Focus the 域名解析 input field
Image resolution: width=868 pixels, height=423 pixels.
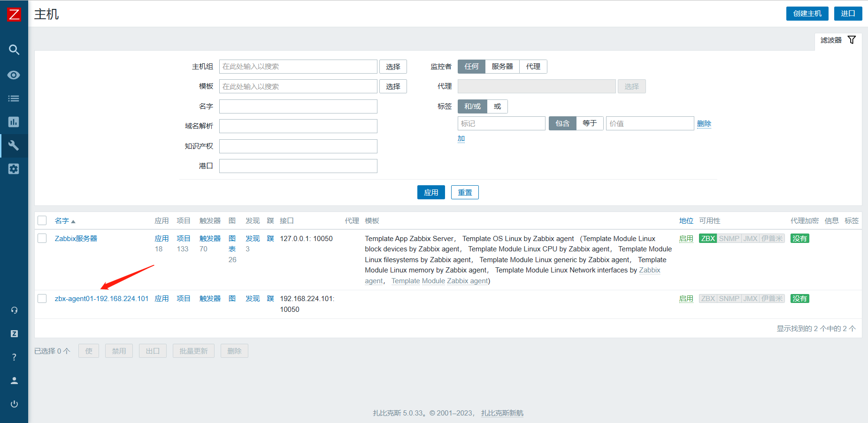tap(298, 126)
